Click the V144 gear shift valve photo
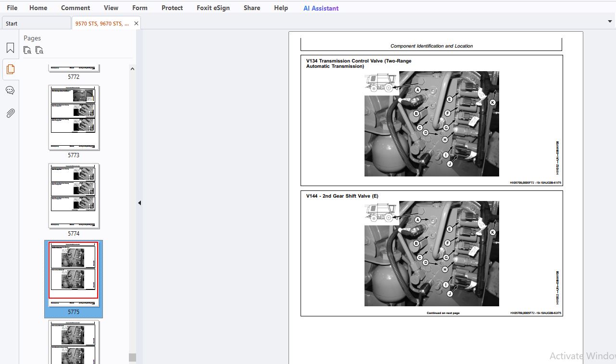The width and height of the screenshot is (616, 364). pos(431,253)
